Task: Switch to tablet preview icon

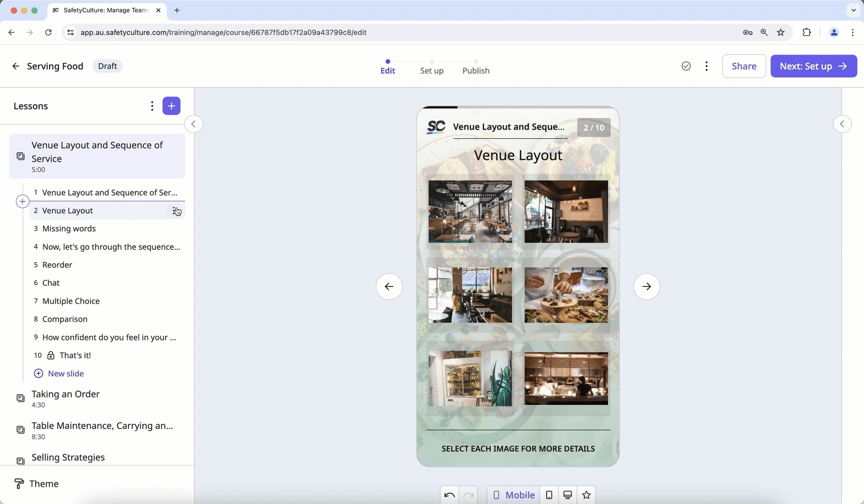Action: click(x=549, y=495)
